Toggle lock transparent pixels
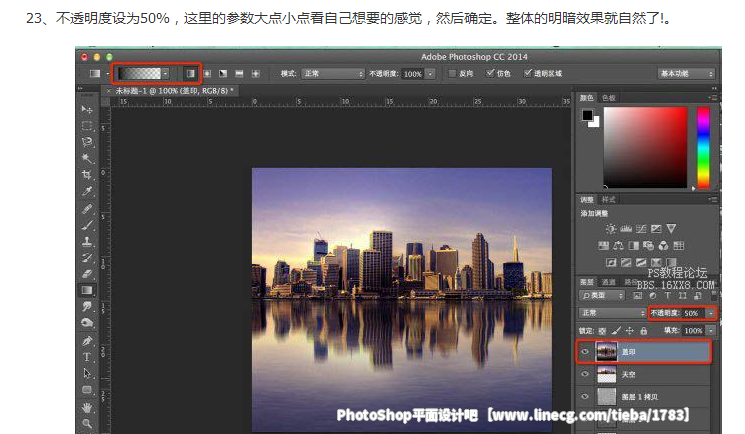Screen dimensions: 745x434 tap(602, 330)
